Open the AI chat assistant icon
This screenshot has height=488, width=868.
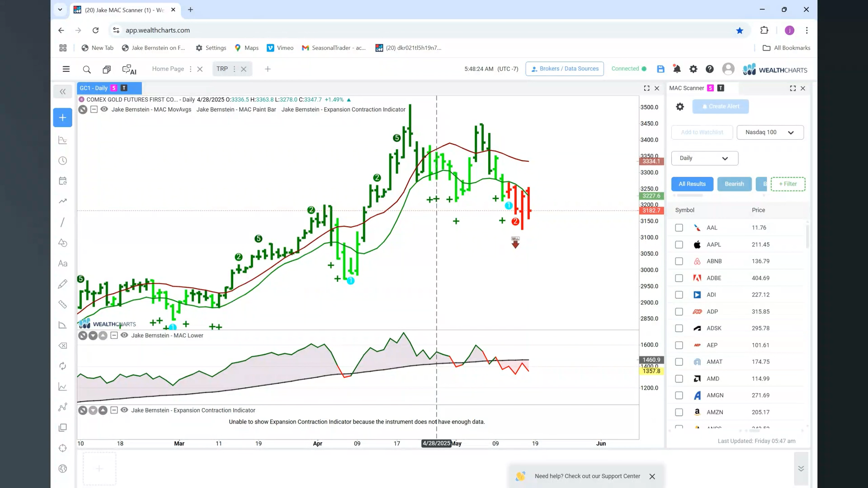[x=129, y=69]
